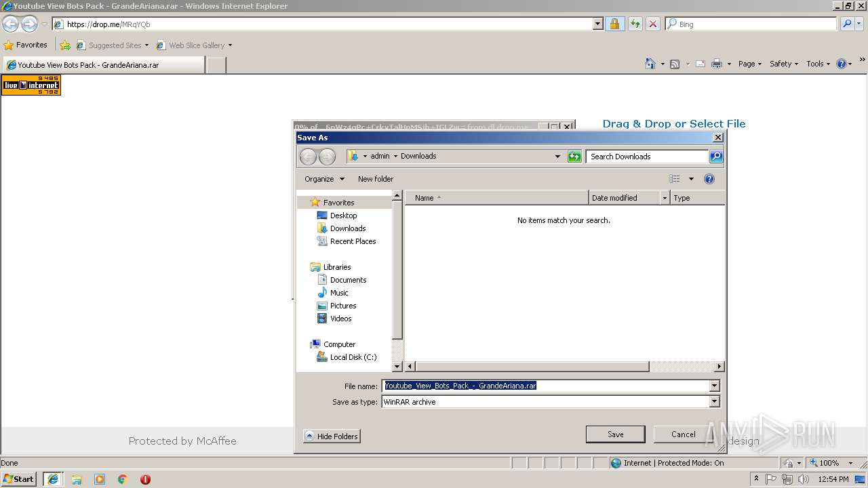Select Documents library in the tree

click(348, 280)
